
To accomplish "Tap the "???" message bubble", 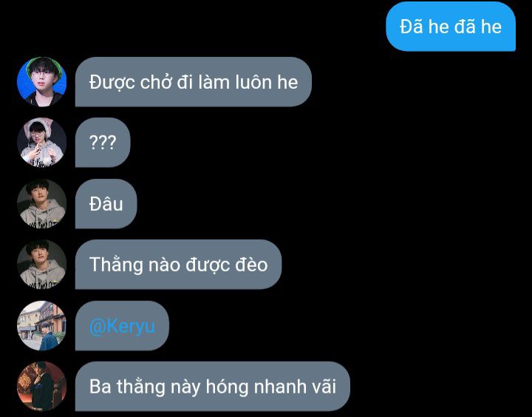I will (103, 143).
